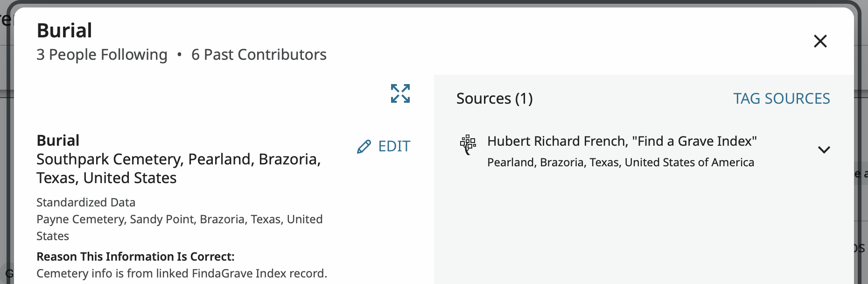The height and width of the screenshot is (284, 868).
Task: Click "3 People Following"
Action: 102,55
